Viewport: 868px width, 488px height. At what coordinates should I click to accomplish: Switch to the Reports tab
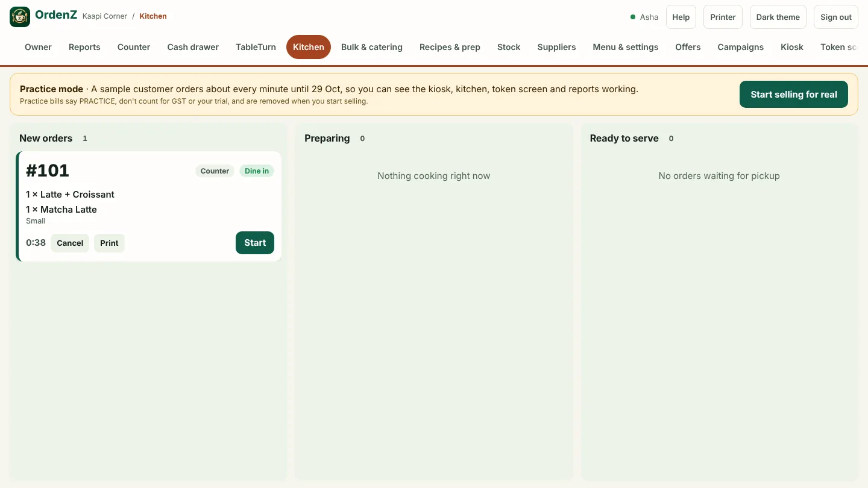tap(84, 47)
